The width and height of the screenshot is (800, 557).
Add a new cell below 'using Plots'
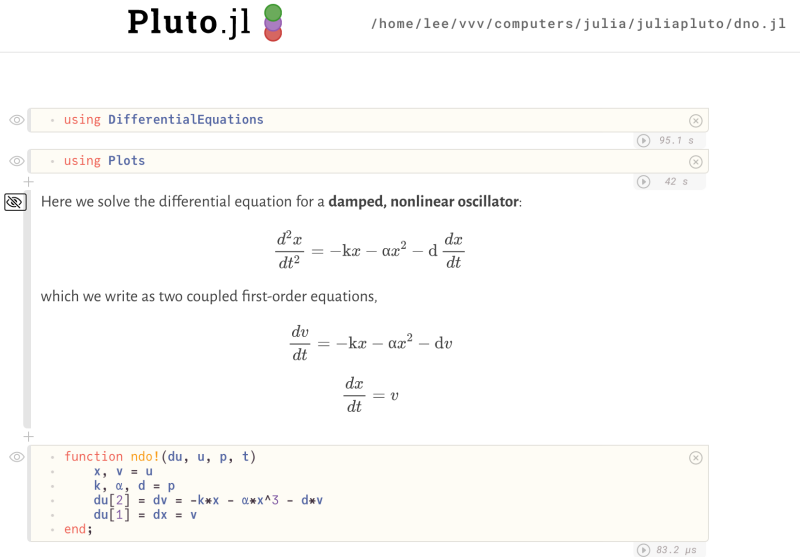point(28,182)
